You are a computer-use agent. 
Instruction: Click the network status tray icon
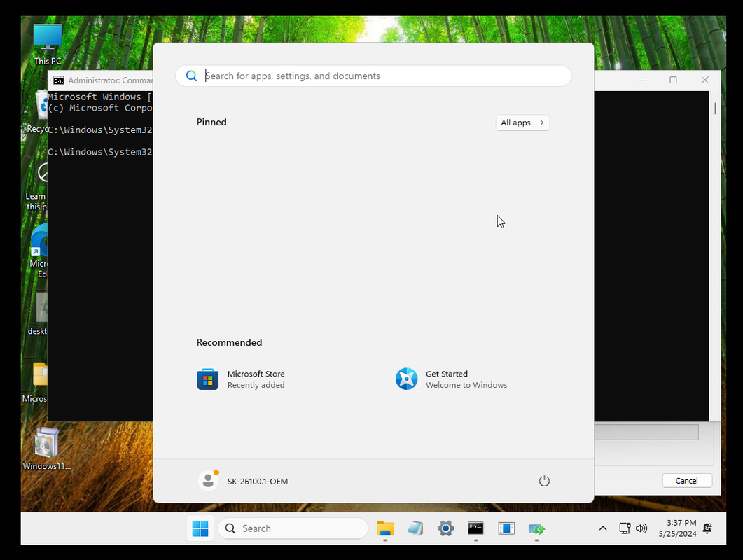tap(625, 528)
